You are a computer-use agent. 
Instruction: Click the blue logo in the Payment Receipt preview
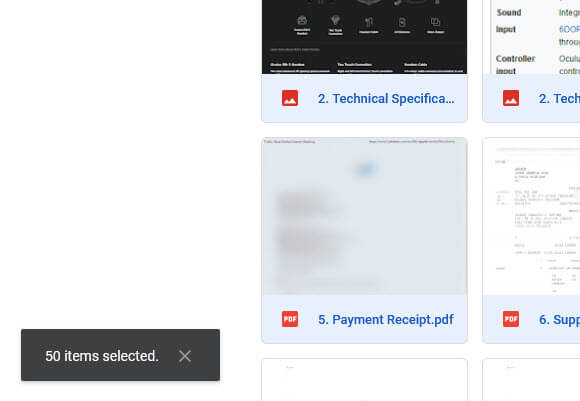[x=366, y=169]
